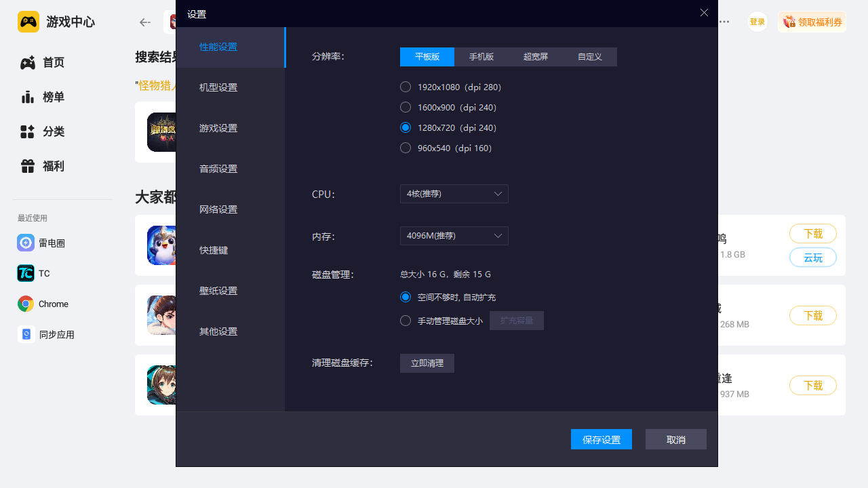This screenshot has height=488, width=868.
Task: Click the 游戏中心 controller logo
Action: 28,22
